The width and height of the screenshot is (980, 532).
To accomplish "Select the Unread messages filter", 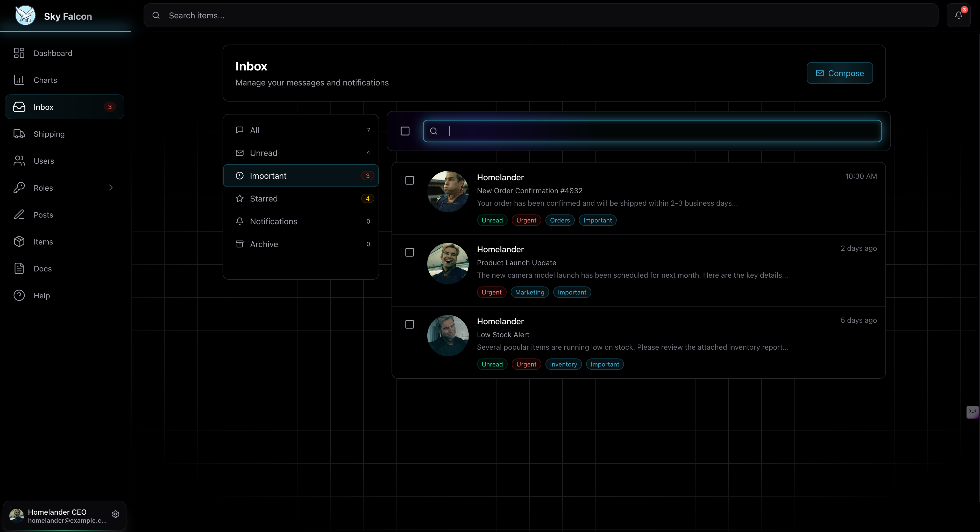I will 301,153.
